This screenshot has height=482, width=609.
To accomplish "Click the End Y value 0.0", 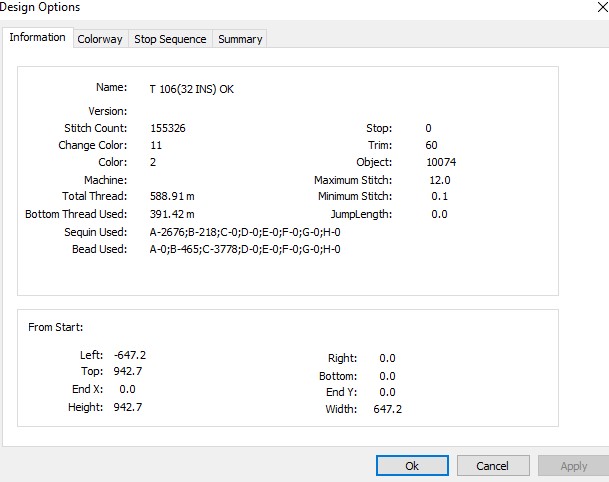I will click(387, 392).
